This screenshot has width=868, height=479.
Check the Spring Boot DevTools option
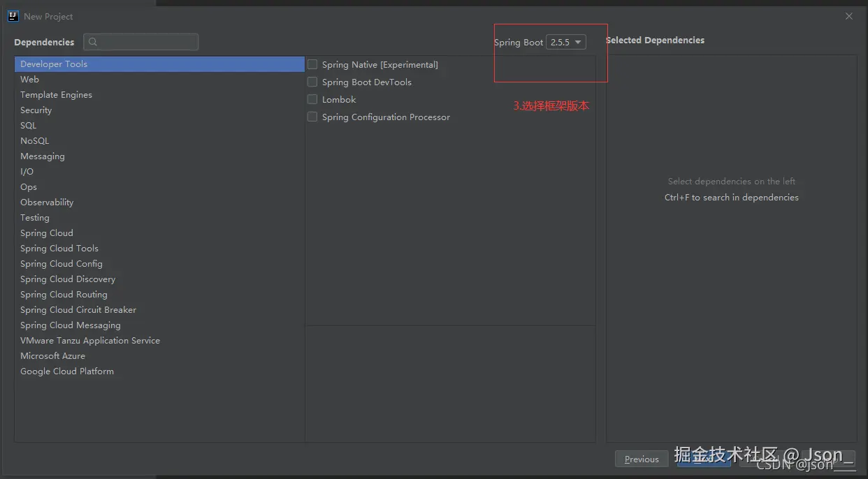[x=312, y=82]
